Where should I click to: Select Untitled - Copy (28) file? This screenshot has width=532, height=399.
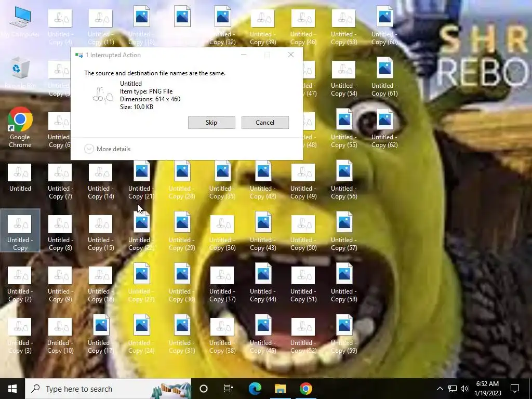pos(182,180)
